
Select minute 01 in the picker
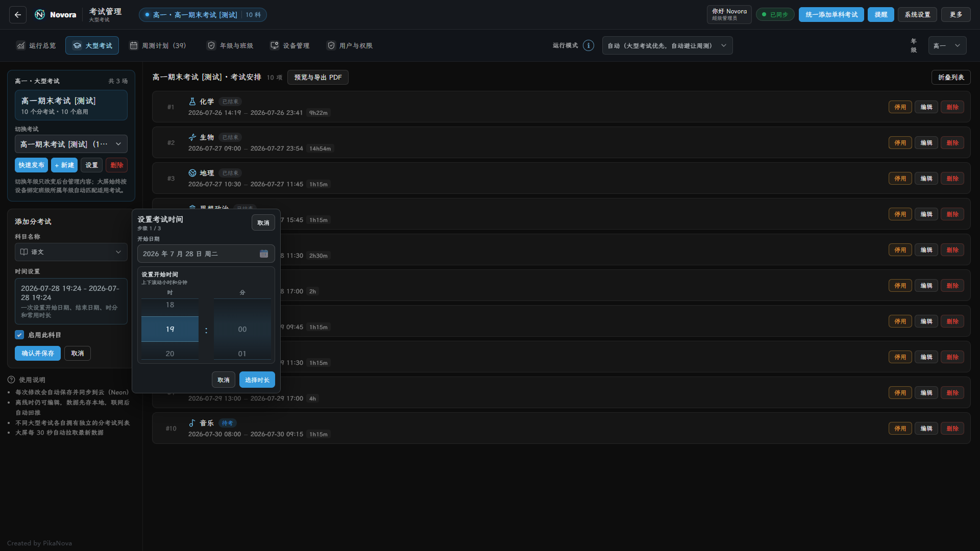(x=242, y=353)
